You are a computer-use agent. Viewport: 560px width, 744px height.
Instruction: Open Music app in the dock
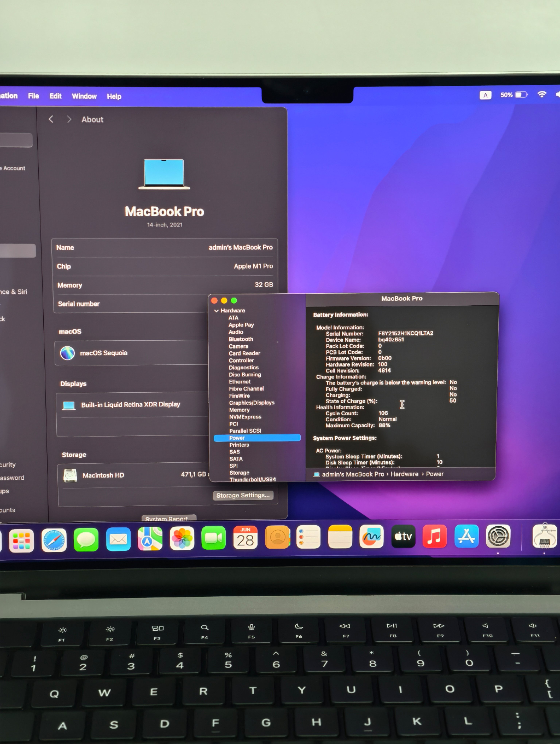(x=434, y=536)
